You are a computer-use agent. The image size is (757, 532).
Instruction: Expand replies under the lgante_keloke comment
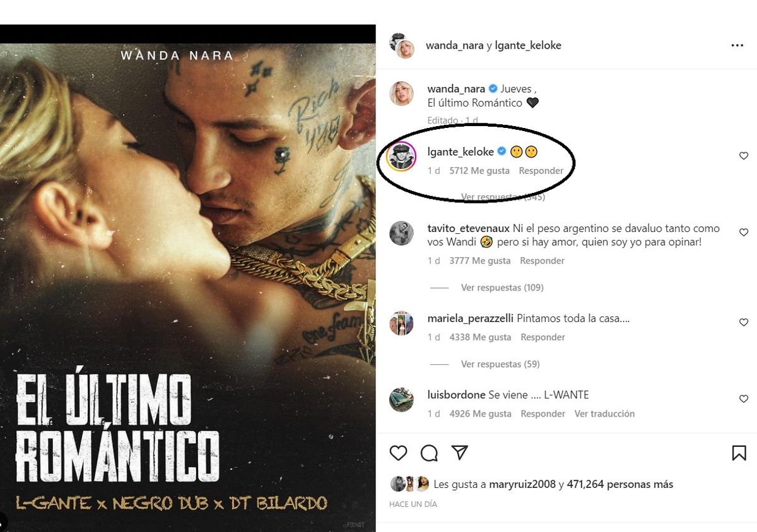tap(503, 197)
